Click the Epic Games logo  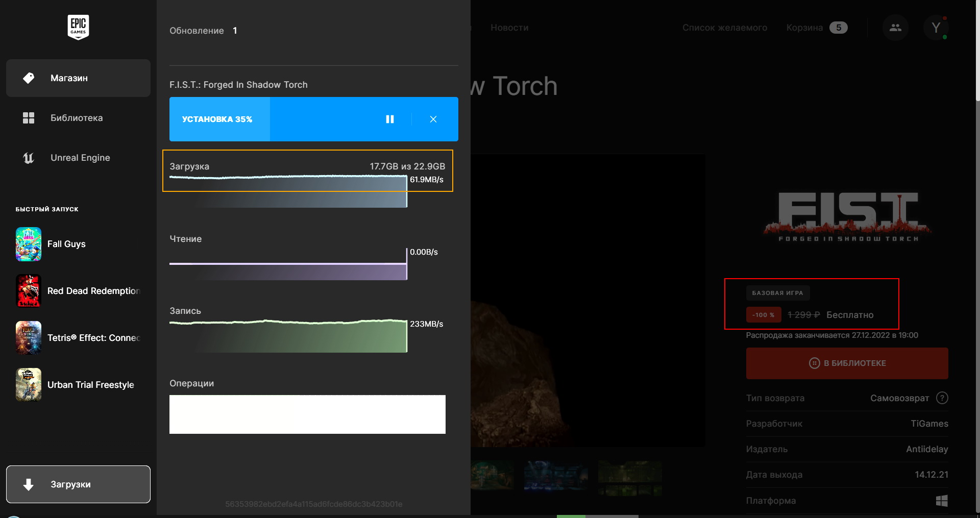pyautogui.click(x=78, y=27)
